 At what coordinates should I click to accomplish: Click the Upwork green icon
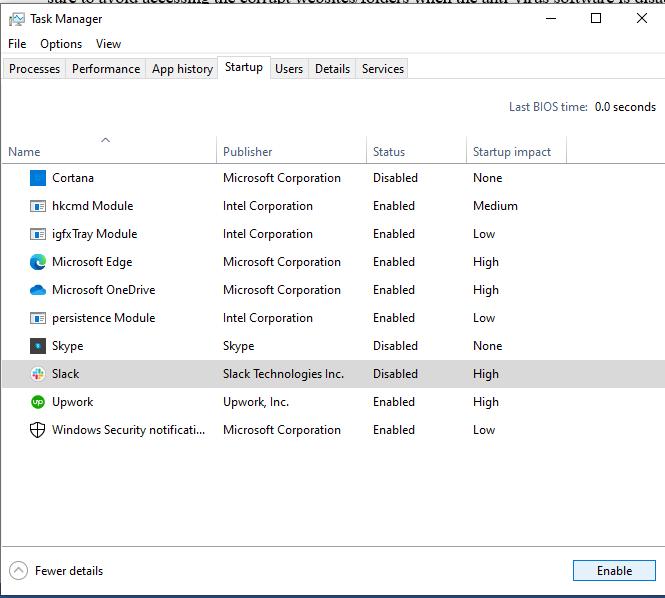click(x=38, y=402)
